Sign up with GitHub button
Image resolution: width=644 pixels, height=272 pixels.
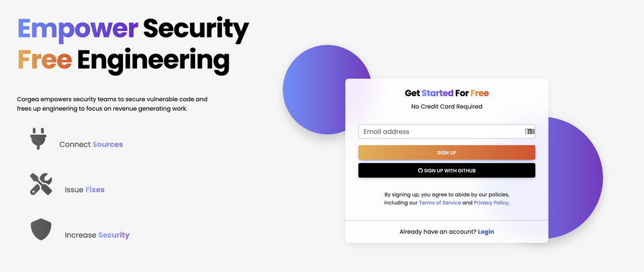446,171
